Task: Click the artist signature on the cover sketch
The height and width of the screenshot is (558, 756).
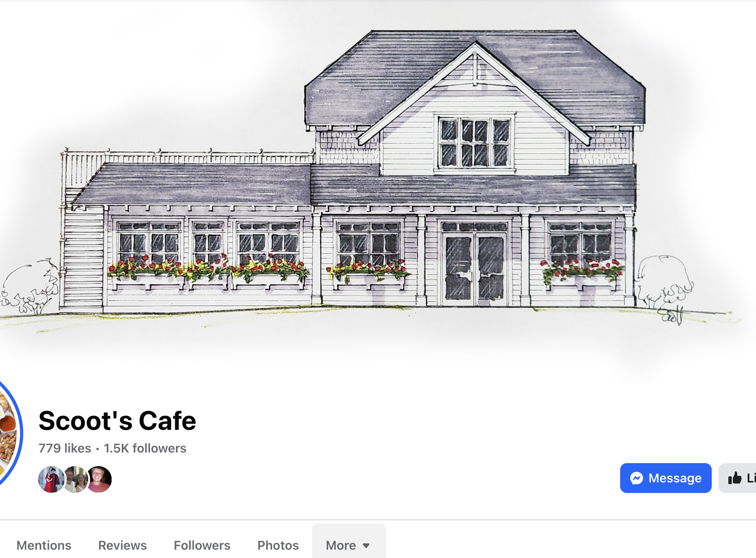Action: (x=672, y=316)
